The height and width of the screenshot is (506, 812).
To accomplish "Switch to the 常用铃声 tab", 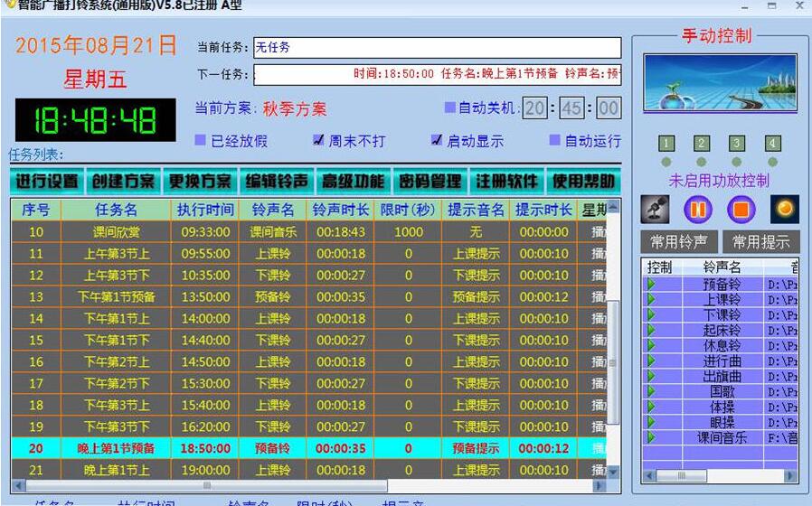I will tap(679, 241).
